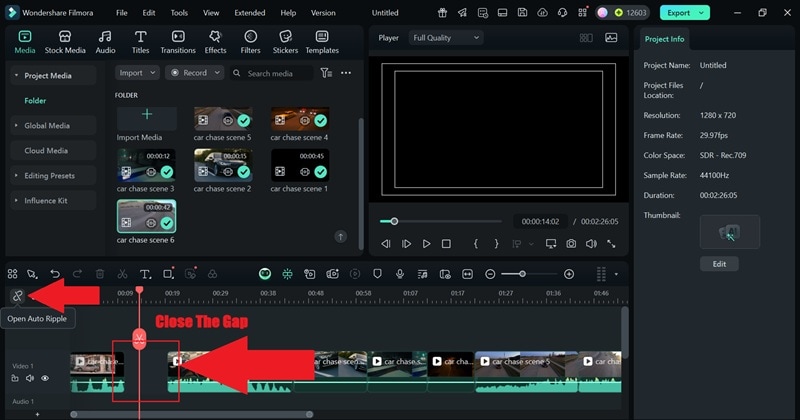Toggle player fullscreen icon
800x420 pixels.
611,244
